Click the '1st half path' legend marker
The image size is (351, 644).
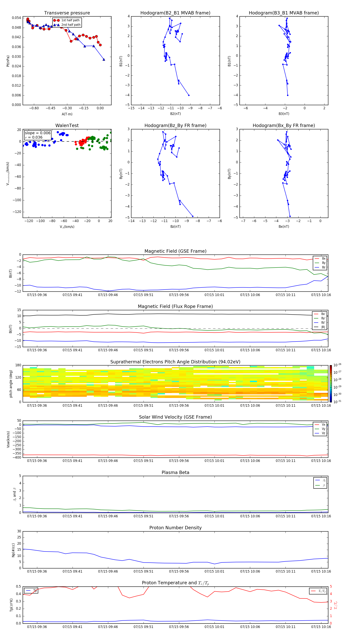tap(57, 20)
